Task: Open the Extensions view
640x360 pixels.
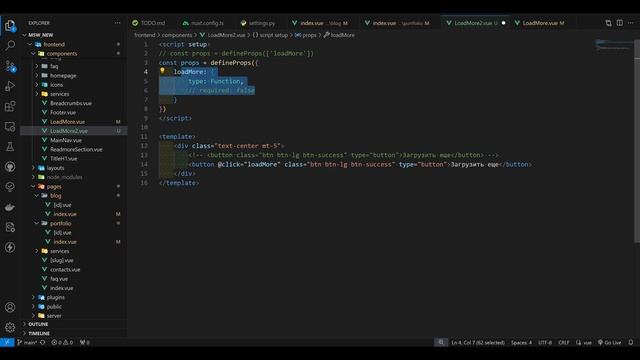Action: pos(10,107)
